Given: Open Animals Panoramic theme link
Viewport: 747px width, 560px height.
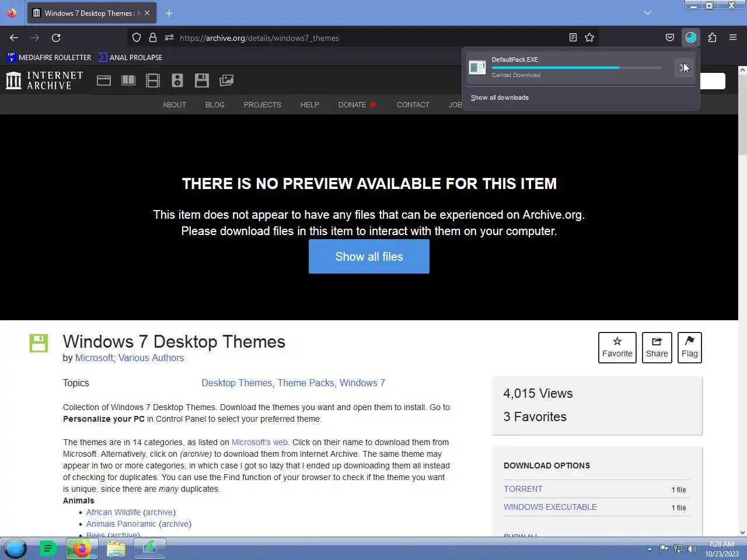Looking at the screenshot, I should pos(121,524).
